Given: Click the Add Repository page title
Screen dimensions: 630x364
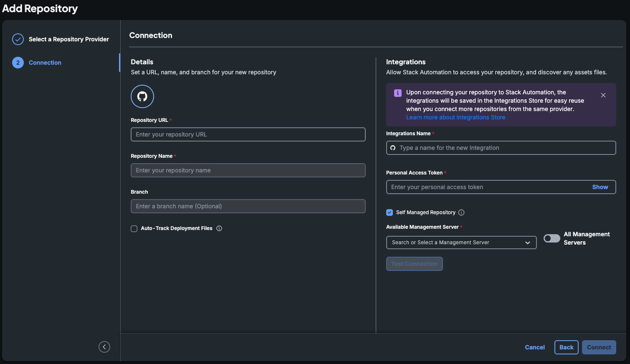Looking at the screenshot, I should [40, 9].
